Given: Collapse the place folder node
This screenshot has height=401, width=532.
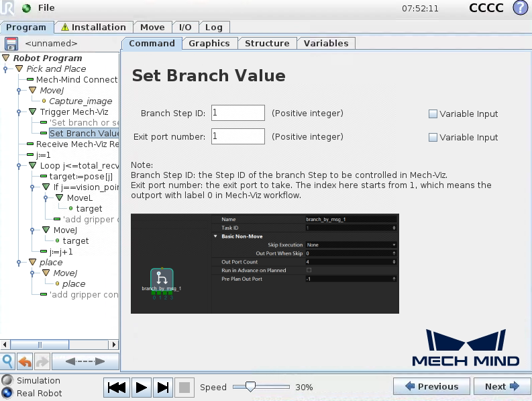Looking at the screenshot, I should click(33, 262).
